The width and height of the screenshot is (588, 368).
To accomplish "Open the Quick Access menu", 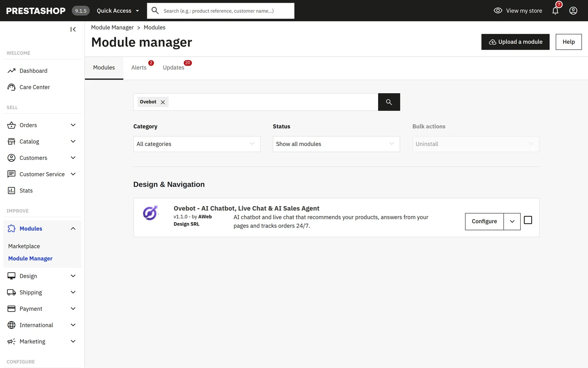I will point(118,11).
